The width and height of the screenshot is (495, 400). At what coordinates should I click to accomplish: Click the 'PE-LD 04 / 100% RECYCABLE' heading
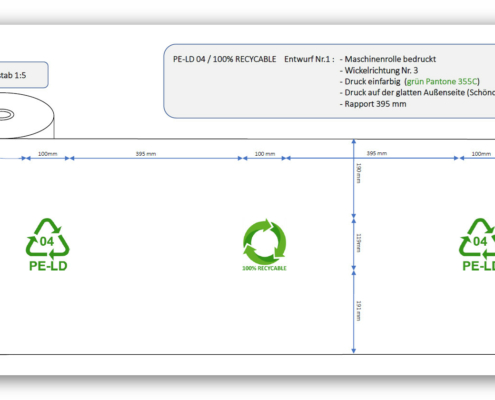click(224, 59)
